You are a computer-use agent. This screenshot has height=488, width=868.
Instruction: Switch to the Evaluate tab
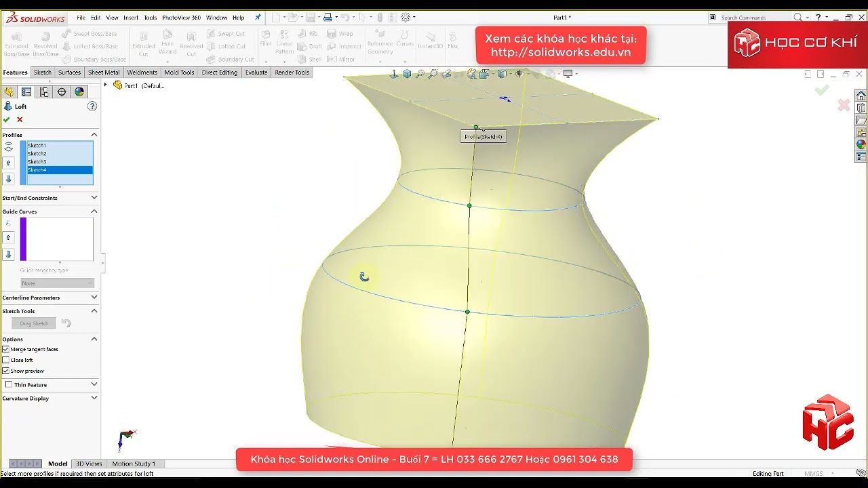coord(256,73)
